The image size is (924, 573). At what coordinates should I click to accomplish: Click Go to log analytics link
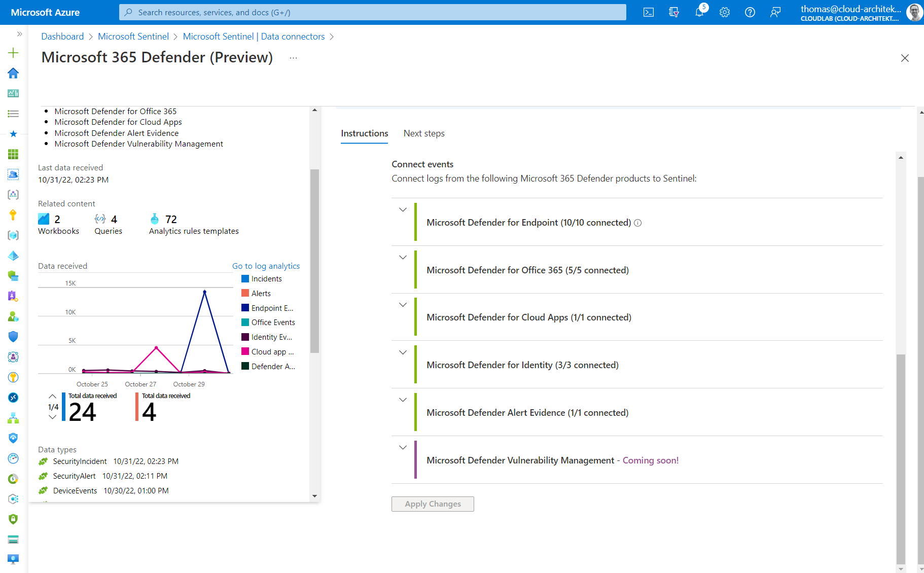[x=266, y=266]
